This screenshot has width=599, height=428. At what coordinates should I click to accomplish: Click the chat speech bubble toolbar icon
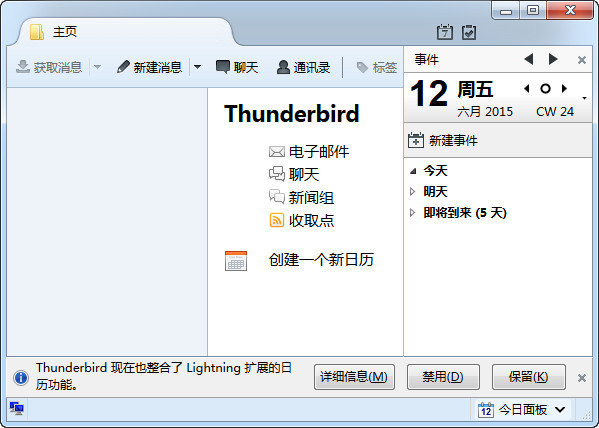(x=223, y=67)
